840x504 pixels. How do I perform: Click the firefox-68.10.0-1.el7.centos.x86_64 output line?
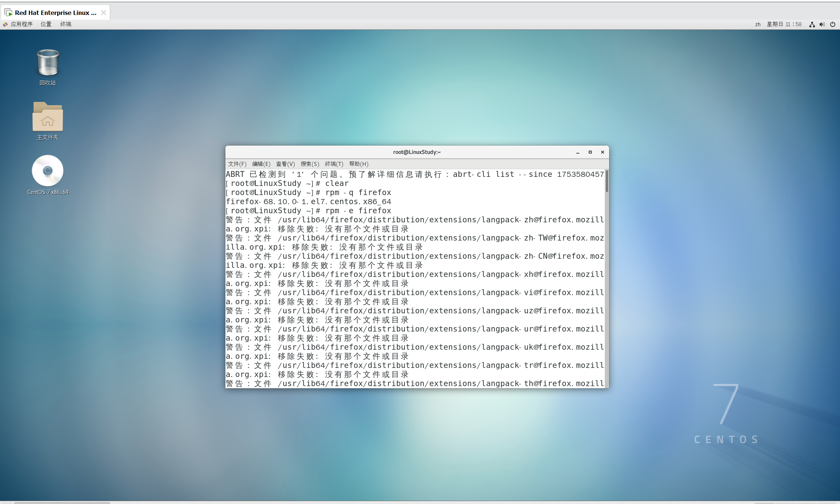click(308, 202)
